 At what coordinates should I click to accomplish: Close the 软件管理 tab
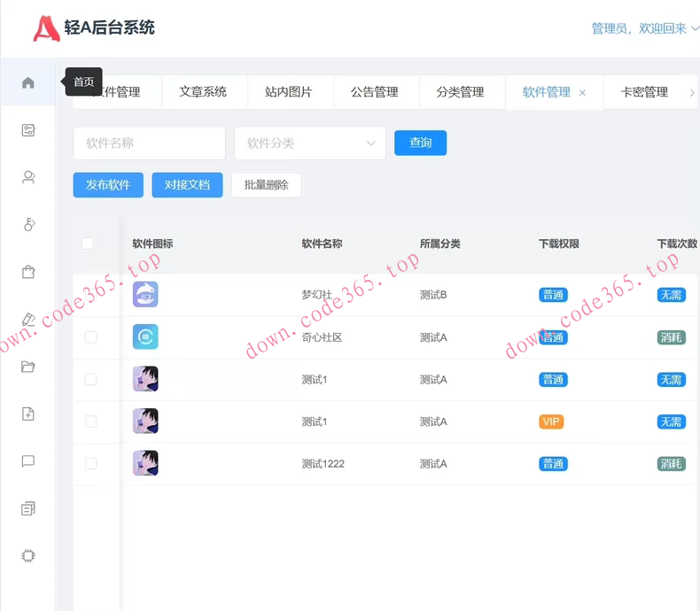pyautogui.click(x=582, y=93)
